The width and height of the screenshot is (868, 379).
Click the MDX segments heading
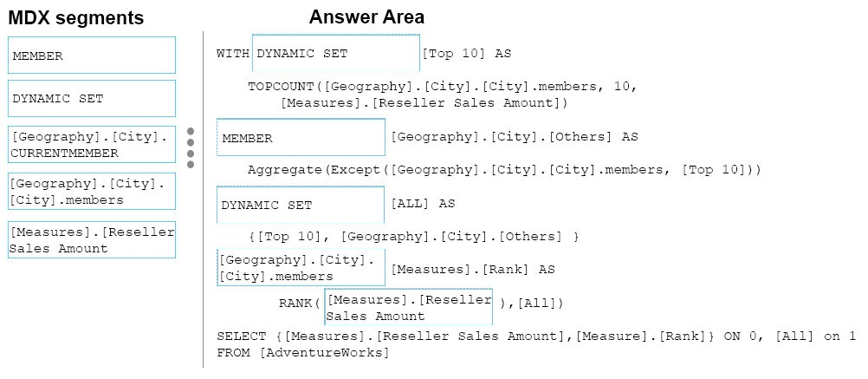(x=76, y=17)
